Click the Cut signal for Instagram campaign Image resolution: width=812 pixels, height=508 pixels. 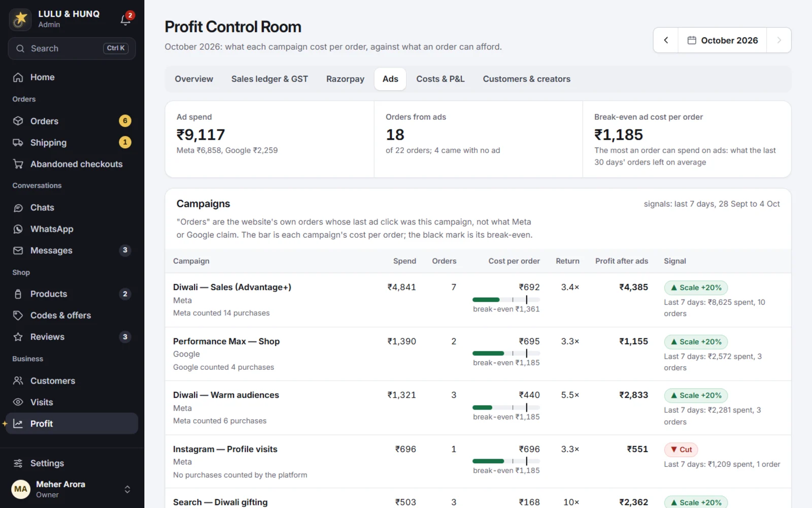(681, 450)
